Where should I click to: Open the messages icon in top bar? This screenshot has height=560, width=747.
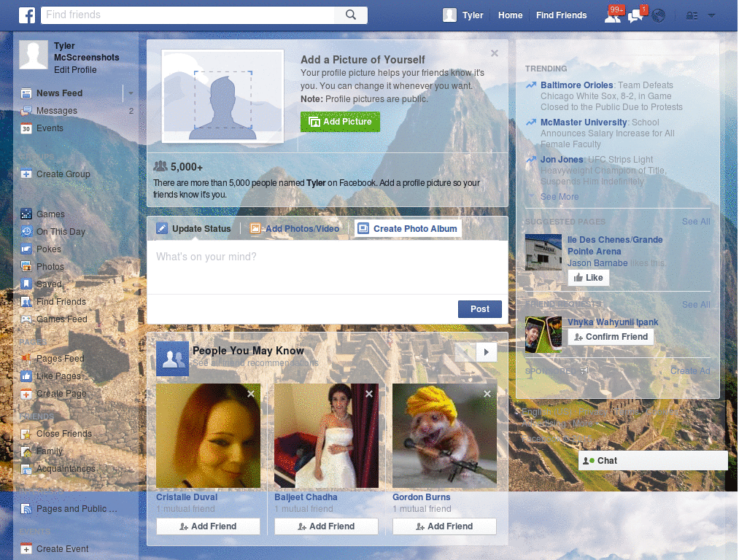click(637, 15)
